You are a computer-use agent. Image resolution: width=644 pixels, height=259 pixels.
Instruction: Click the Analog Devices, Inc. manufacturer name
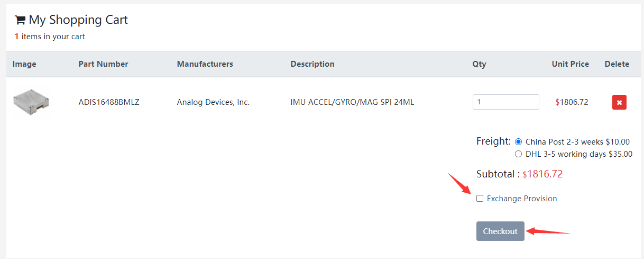(x=213, y=102)
